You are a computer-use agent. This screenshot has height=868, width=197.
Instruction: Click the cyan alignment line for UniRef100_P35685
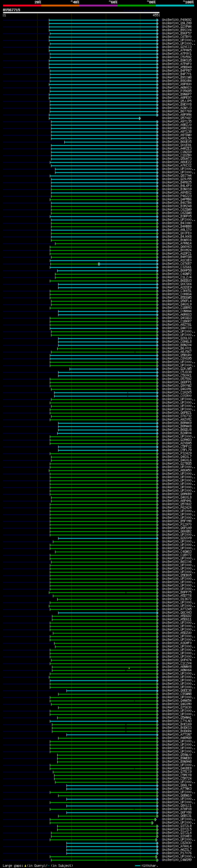point(104,91)
